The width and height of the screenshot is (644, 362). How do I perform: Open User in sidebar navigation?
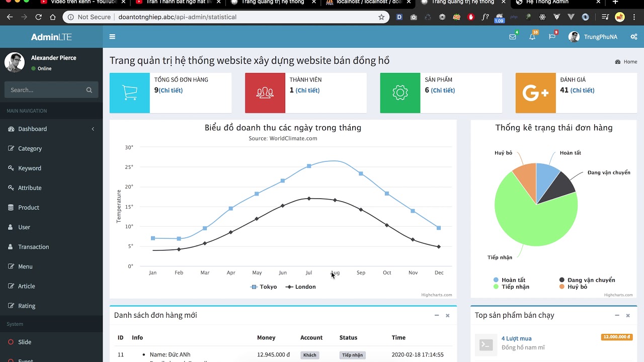(x=51, y=227)
